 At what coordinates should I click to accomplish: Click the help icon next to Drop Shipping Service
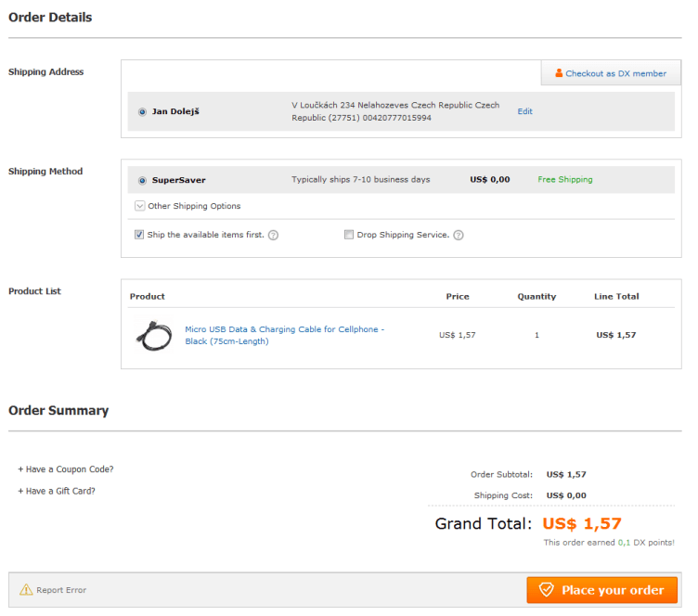pos(459,236)
